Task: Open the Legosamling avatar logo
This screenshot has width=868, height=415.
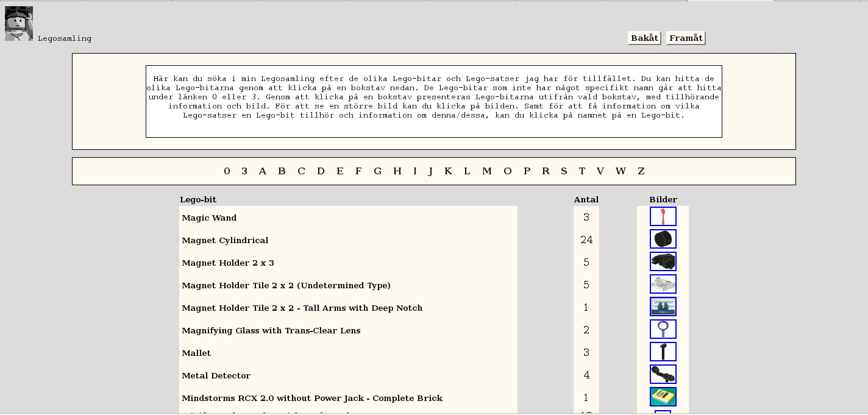Action: coord(19,24)
